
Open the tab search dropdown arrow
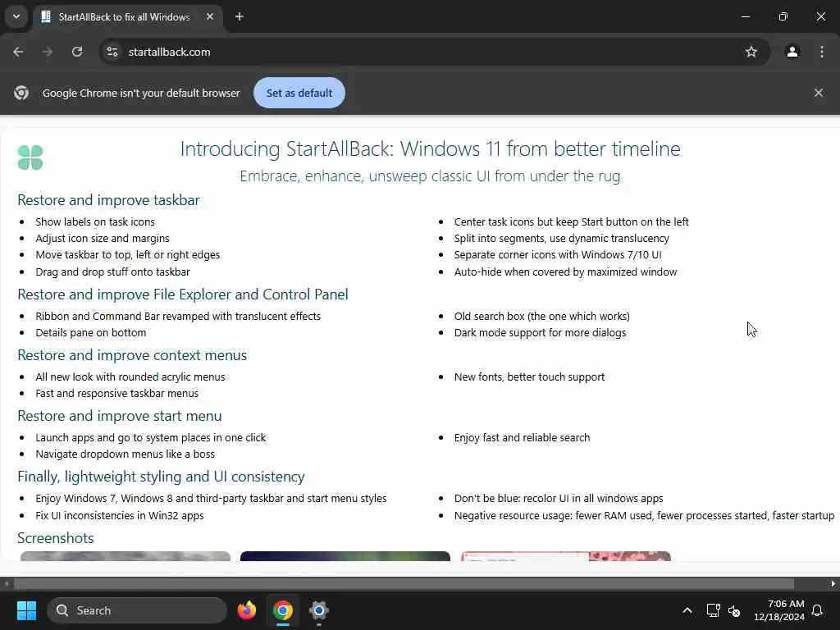[16, 16]
